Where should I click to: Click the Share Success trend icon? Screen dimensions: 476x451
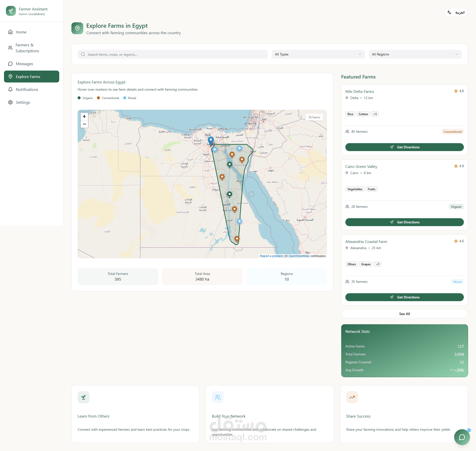[x=352, y=397]
